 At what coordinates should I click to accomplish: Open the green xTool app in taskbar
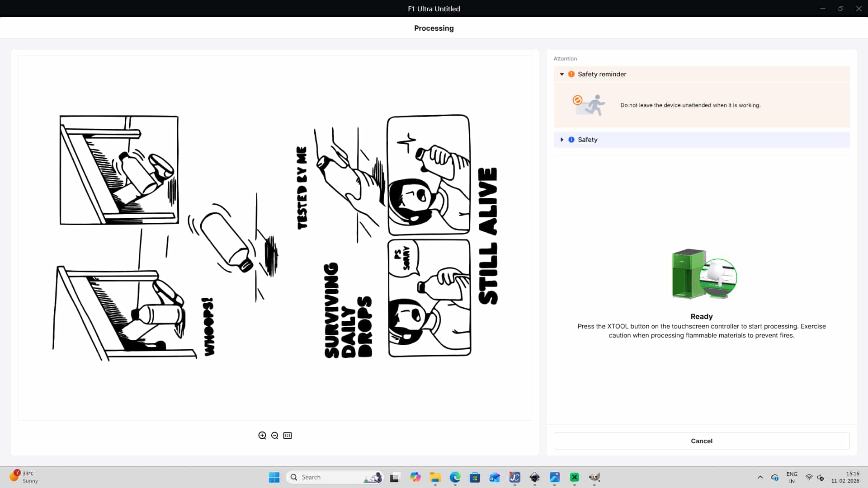click(575, 477)
